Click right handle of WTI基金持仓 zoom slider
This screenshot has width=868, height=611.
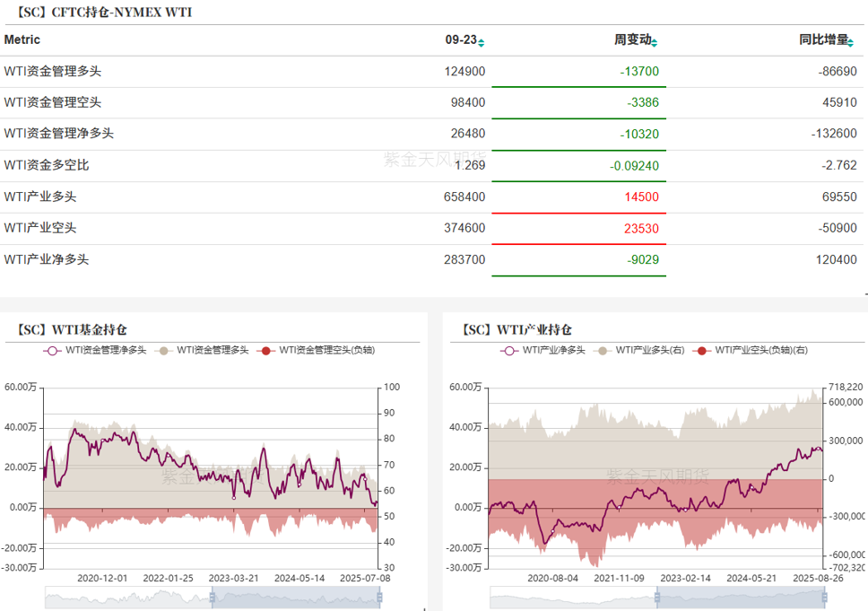379,598
